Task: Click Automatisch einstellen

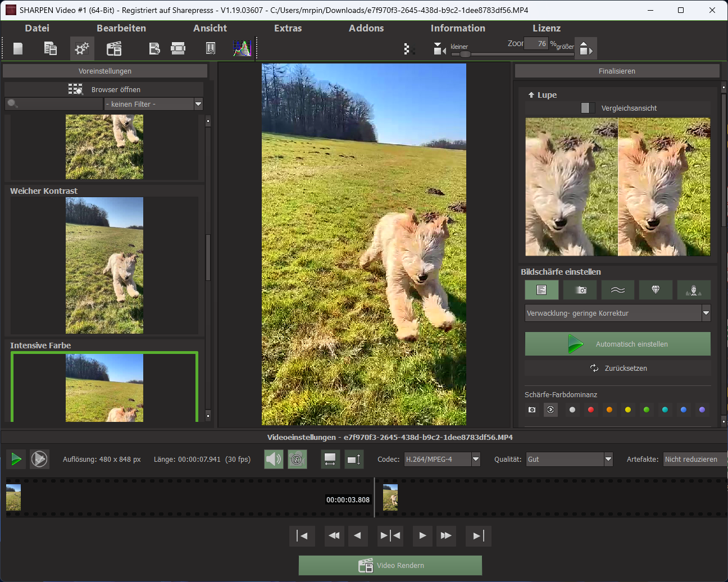Action: click(x=617, y=343)
